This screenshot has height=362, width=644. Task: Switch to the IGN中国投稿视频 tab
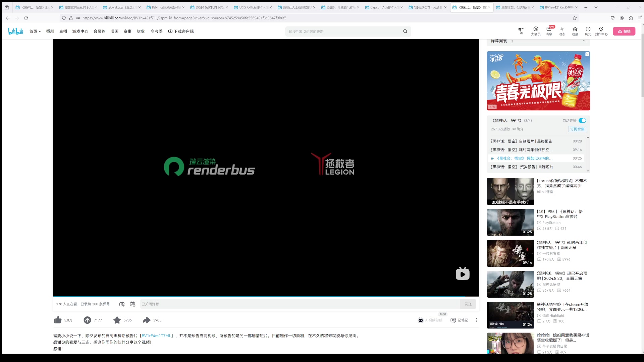166,7
